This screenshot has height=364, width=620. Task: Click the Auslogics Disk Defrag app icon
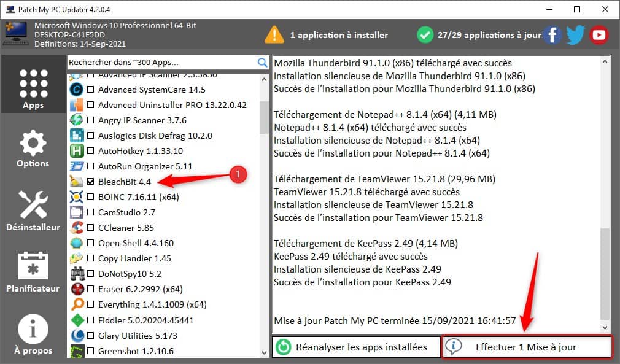pos(76,136)
